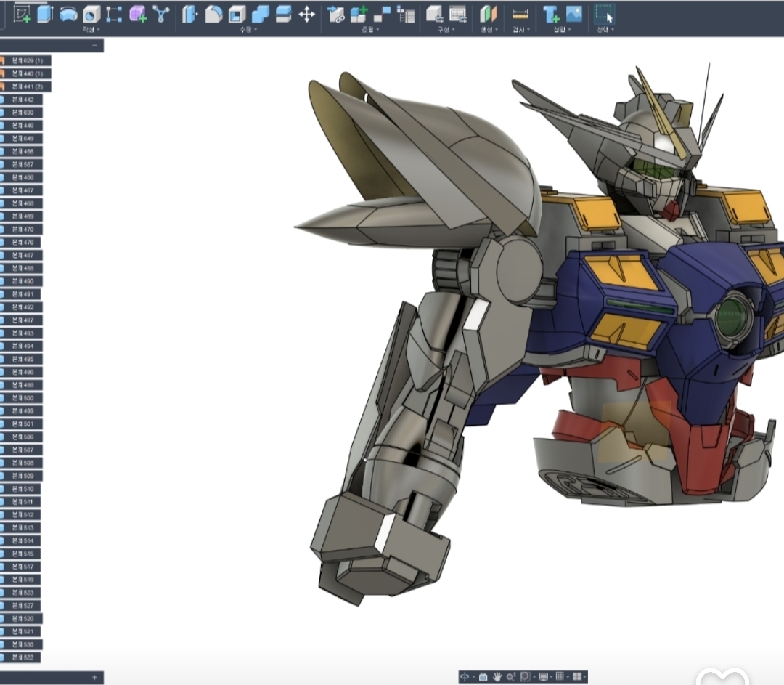The height and width of the screenshot is (685, 784).
Task: Open the 삽입 (Insert) menu
Action: click(x=561, y=30)
